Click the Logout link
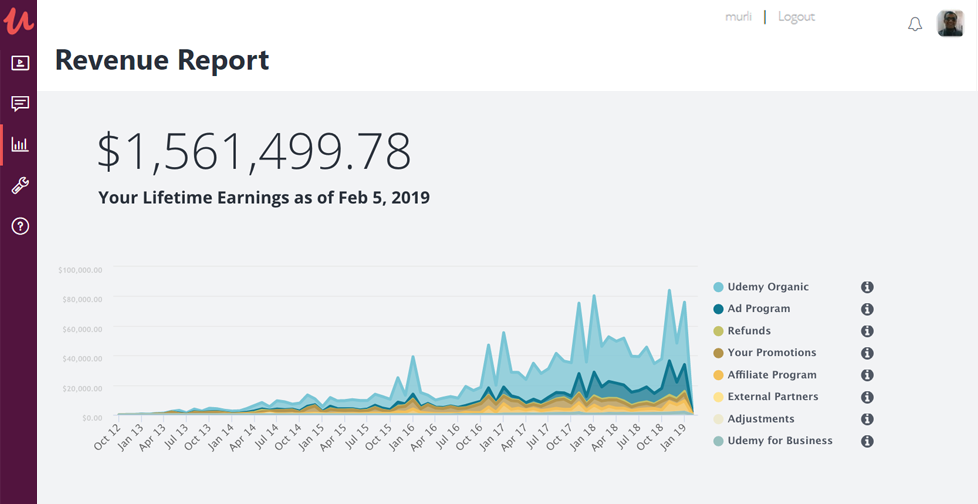The height and width of the screenshot is (504, 978). tap(796, 17)
